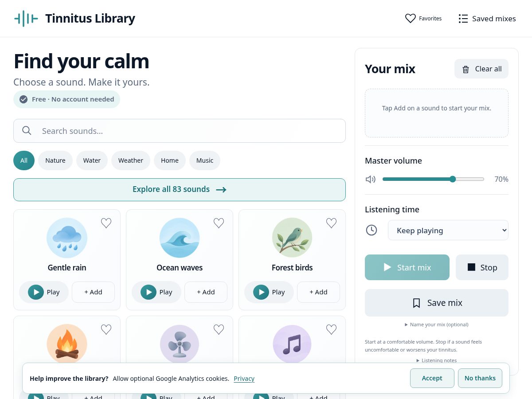Click the Ocean waves icon
This screenshot has height=399, width=532.
pos(180,238)
